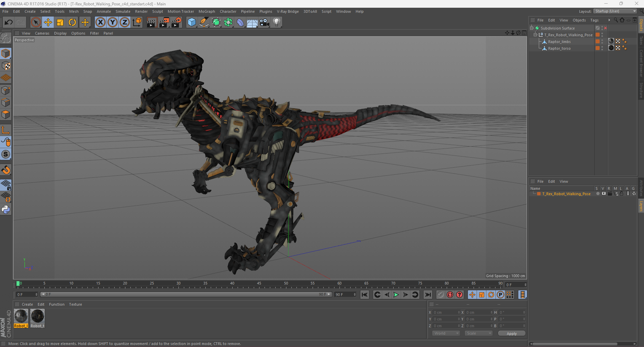Toggle X axis lock

click(x=100, y=22)
